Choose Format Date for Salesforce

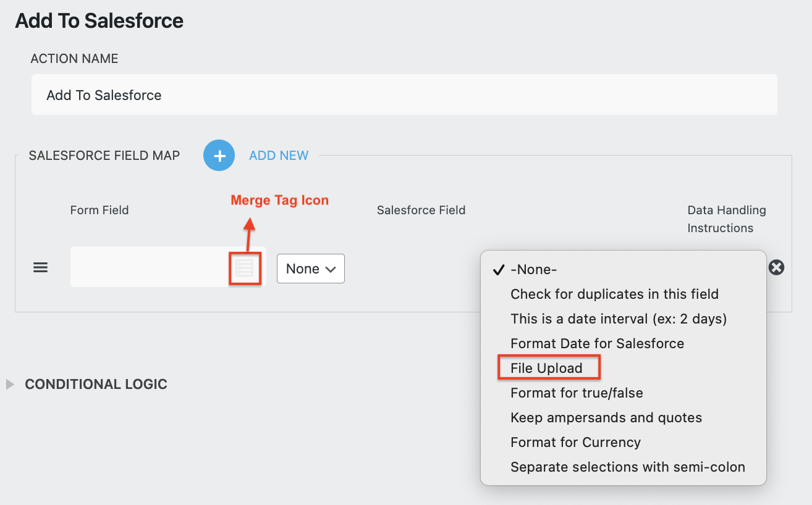(x=597, y=343)
